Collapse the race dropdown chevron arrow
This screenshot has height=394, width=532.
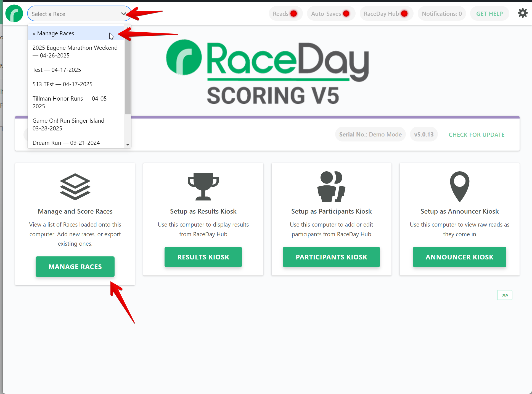click(x=123, y=14)
